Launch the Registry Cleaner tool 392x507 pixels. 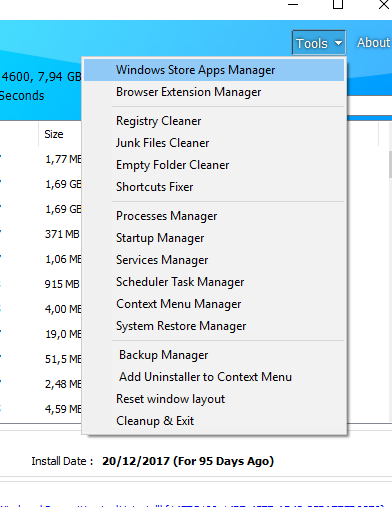(214, 121)
